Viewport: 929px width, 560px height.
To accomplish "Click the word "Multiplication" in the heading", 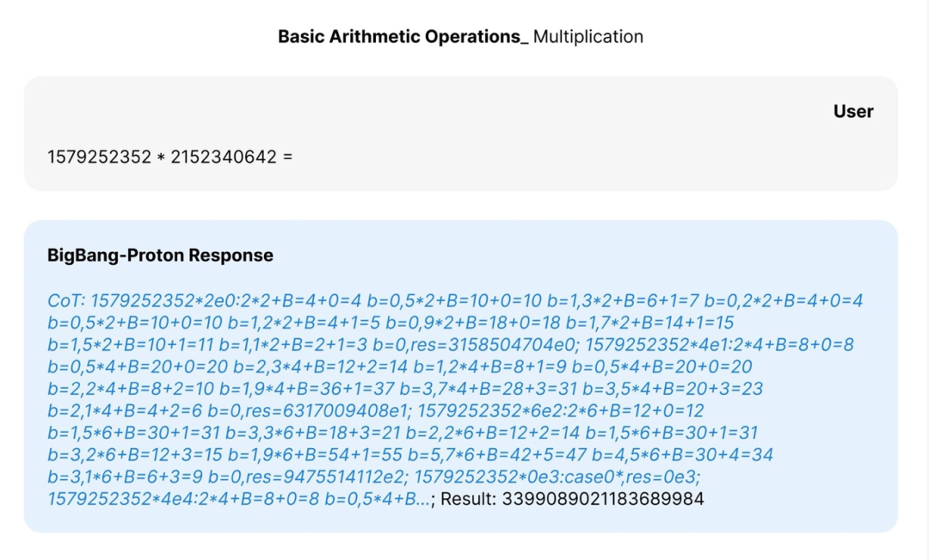I will tap(588, 37).
